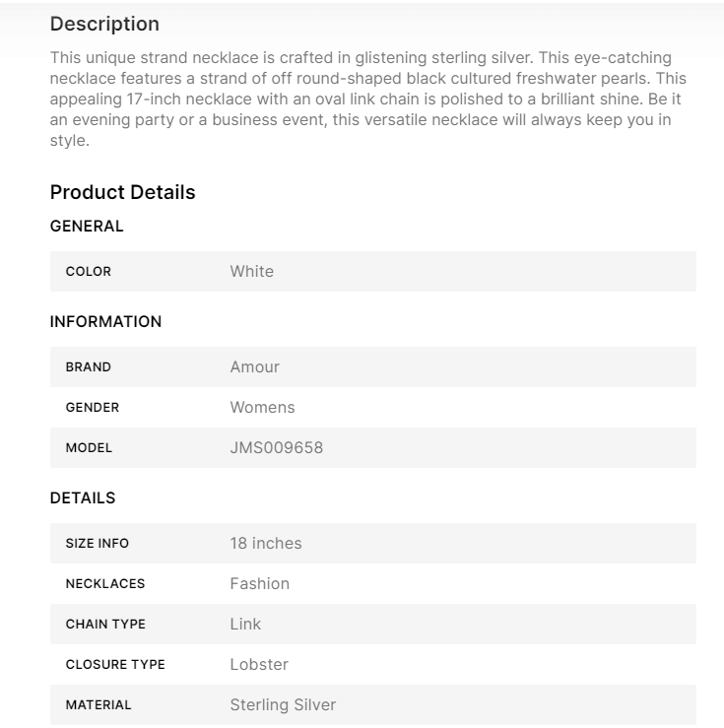This screenshot has width=724, height=728.
Task: Click the NECKLACES row label
Action: (105, 584)
